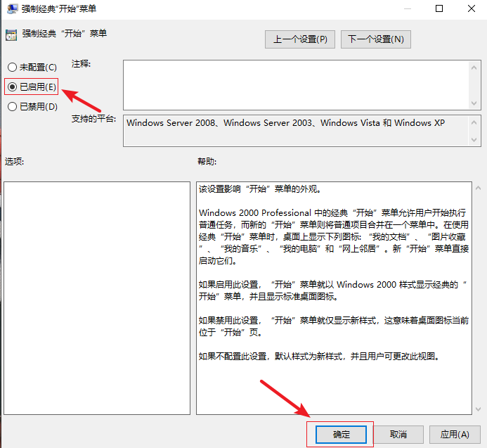Screen dimensions: 487x448
Task: Click the empty 选项 options pane
Action: point(96,297)
